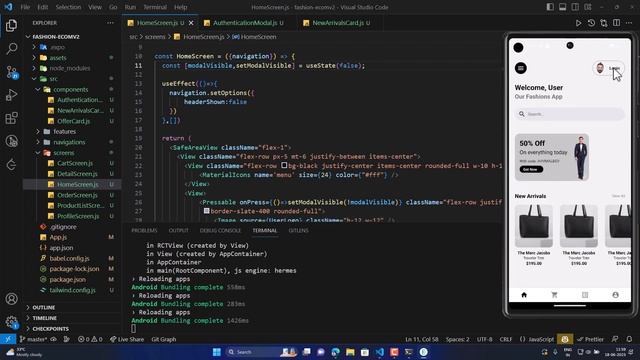Screen dimensions: 640x360
Task: Expand the OUTLINE section
Action: (44, 307)
